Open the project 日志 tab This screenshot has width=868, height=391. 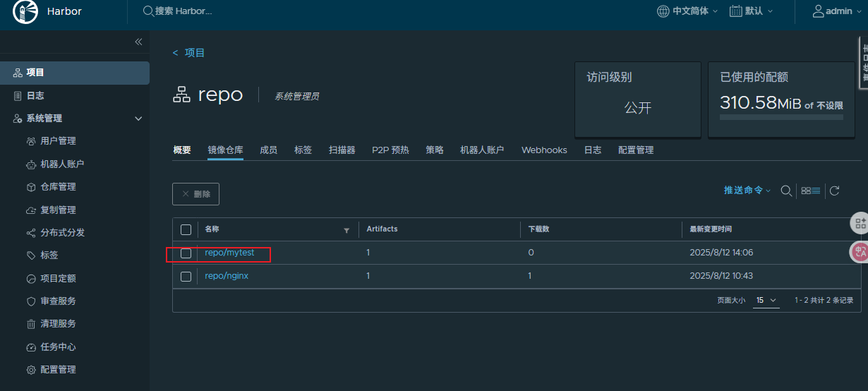point(593,150)
